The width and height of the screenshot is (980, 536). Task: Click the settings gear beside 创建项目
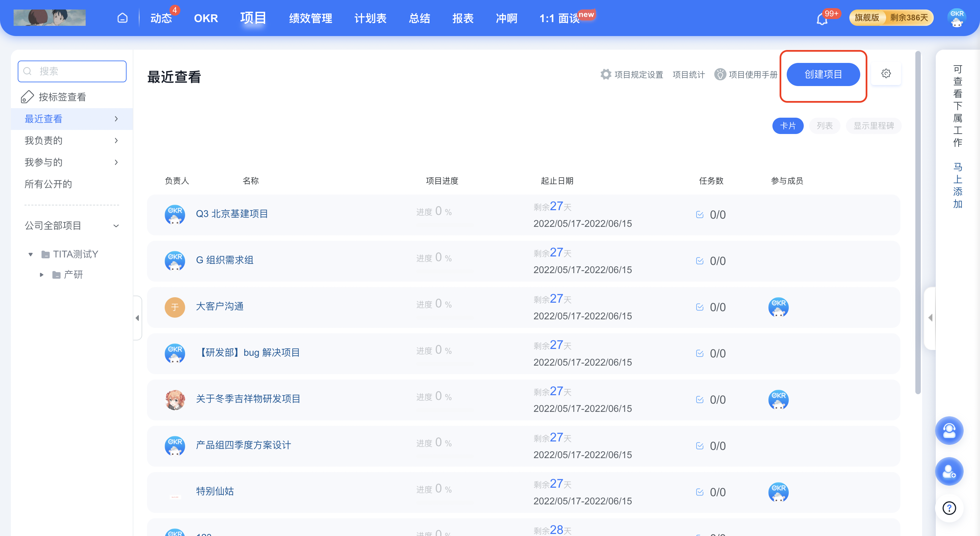point(886,73)
